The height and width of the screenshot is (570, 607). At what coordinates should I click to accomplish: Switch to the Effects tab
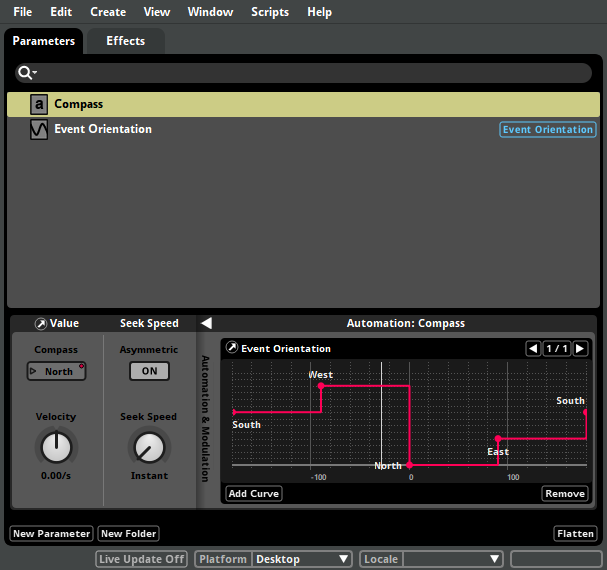(x=126, y=41)
